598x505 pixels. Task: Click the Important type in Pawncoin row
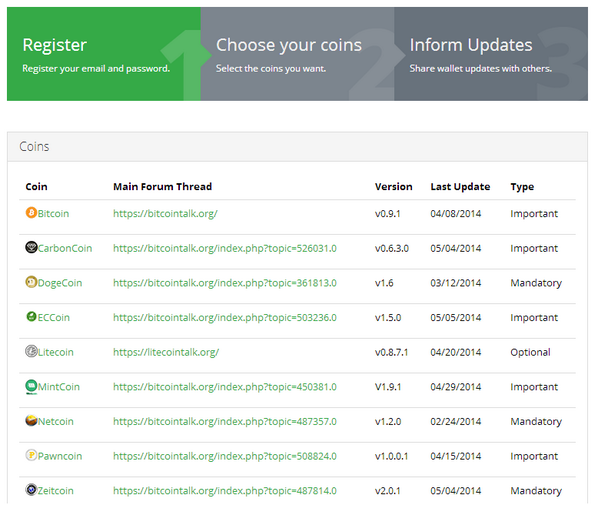pyautogui.click(x=534, y=457)
